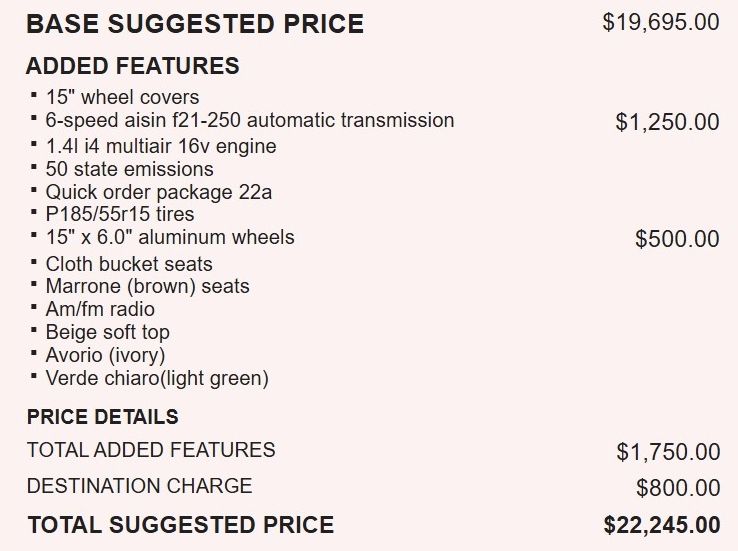Select the Beige soft top entry
738x551 pixels.
point(107,332)
